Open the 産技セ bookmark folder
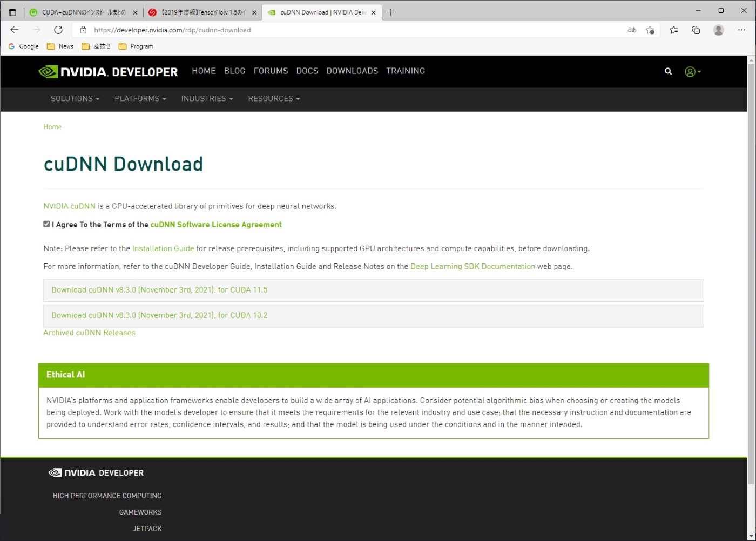This screenshot has height=541, width=756. click(x=96, y=46)
